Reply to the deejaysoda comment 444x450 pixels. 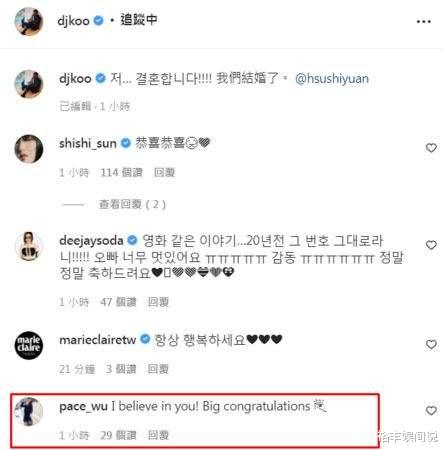[x=158, y=302]
